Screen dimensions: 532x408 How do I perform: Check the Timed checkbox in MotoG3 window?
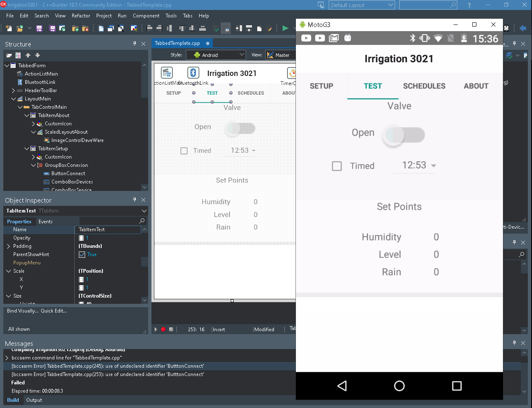click(x=337, y=166)
